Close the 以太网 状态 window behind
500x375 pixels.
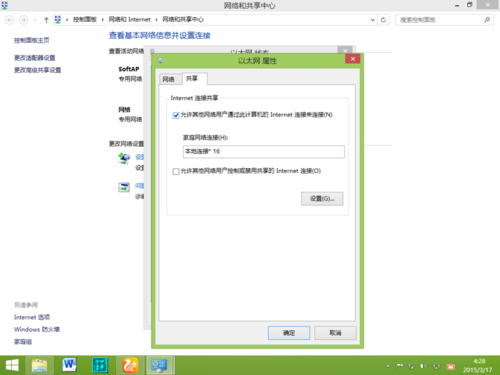(x=345, y=50)
